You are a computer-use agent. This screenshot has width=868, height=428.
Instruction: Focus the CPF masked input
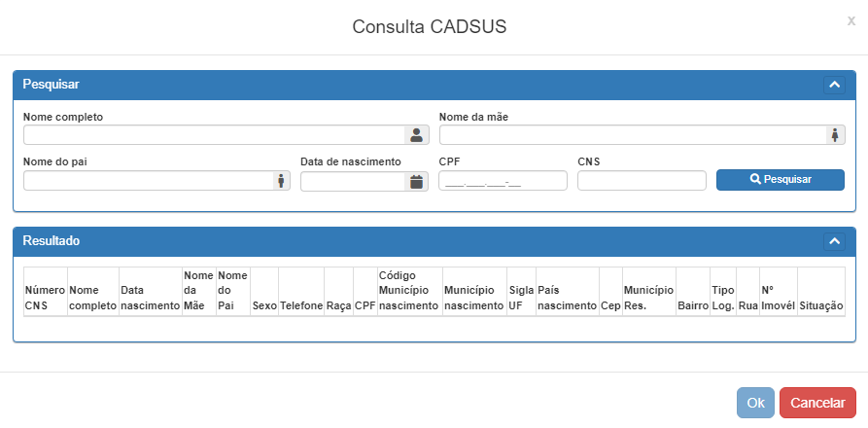coord(503,181)
